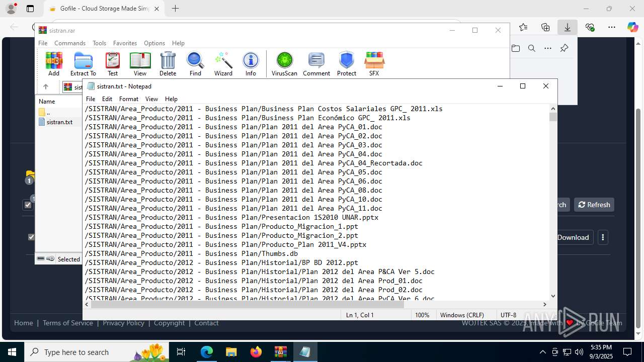
Task: Open Privacy Policy link
Action: [x=123, y=323]
